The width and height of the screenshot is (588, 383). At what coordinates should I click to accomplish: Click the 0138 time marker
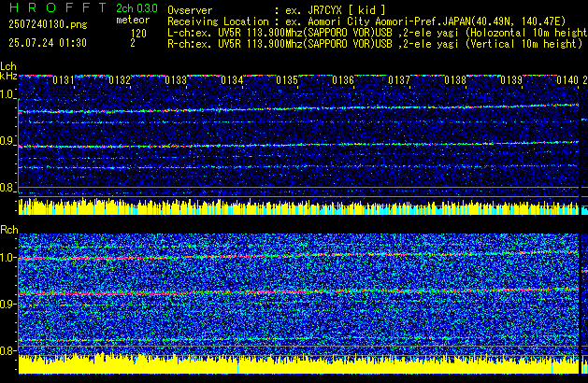455,80
